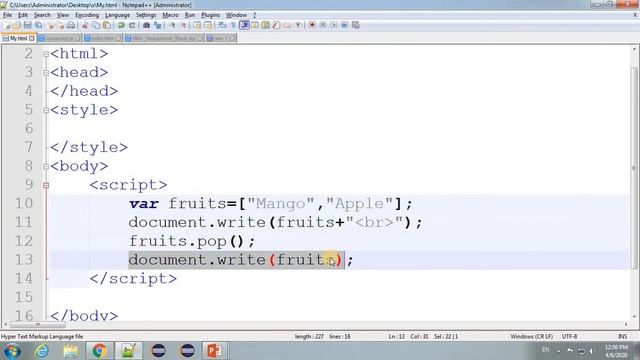This screenshot has width=640, height=360.
Task: Click Windows (CR LF) in the status bar
Action: coord(531,337)
